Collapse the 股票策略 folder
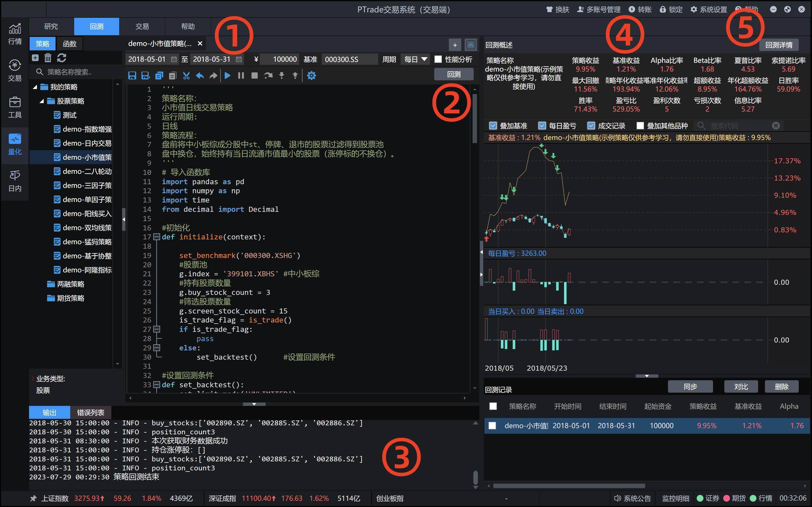The height and width of the screenshot is (507, 812). point(42,101)
